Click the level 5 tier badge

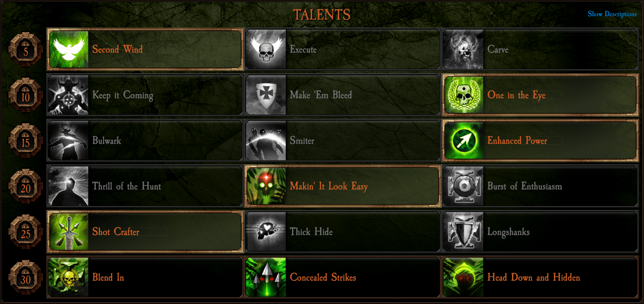(x=25, y=49)
